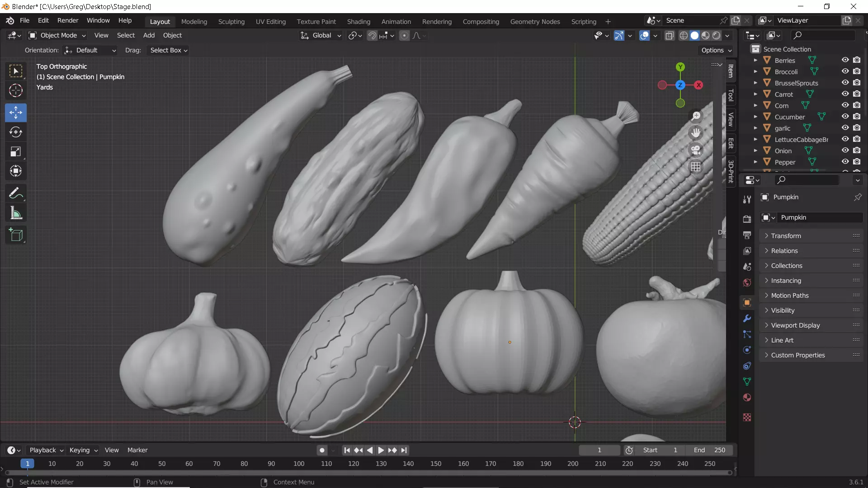Expand the Cucumber collection in outliner
Viewport: 868px width, 488px height.
coord(755,117)
